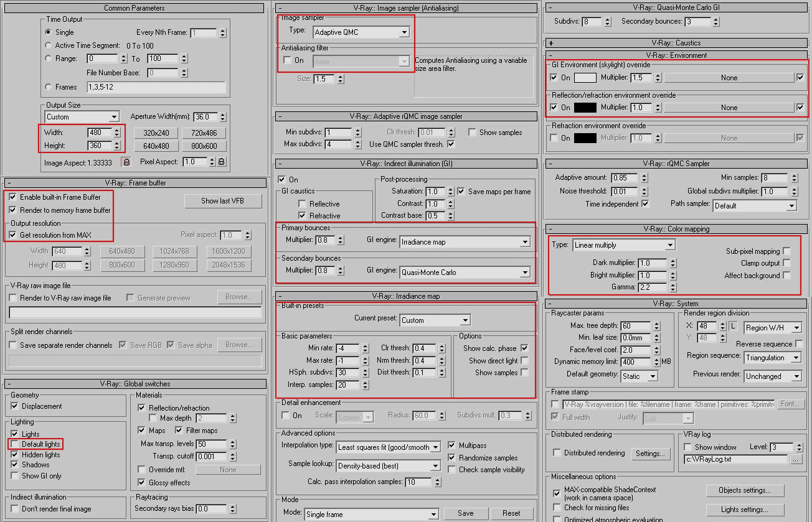Click the Show last VFB button

222,201
